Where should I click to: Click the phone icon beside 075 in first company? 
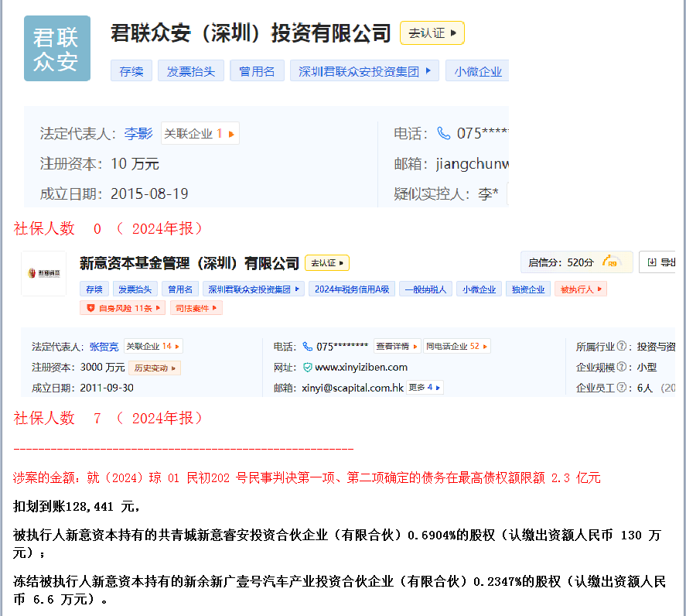click(x=444, y=133)
